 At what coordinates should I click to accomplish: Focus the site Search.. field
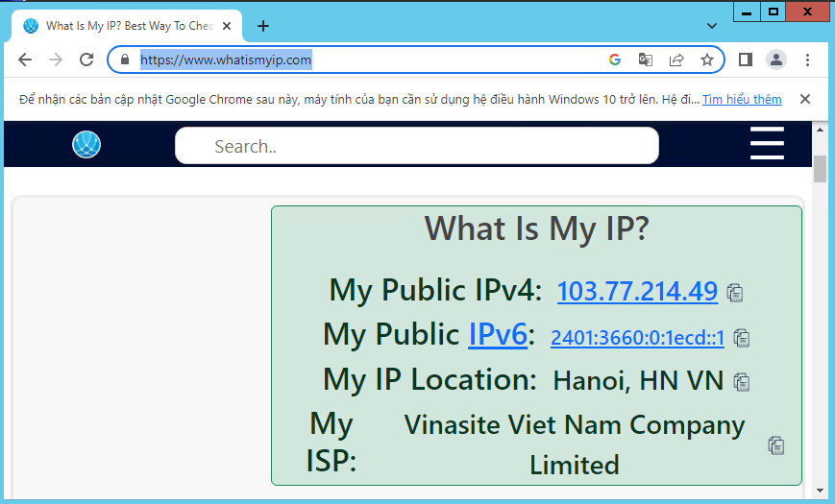(x=416, y=145)
